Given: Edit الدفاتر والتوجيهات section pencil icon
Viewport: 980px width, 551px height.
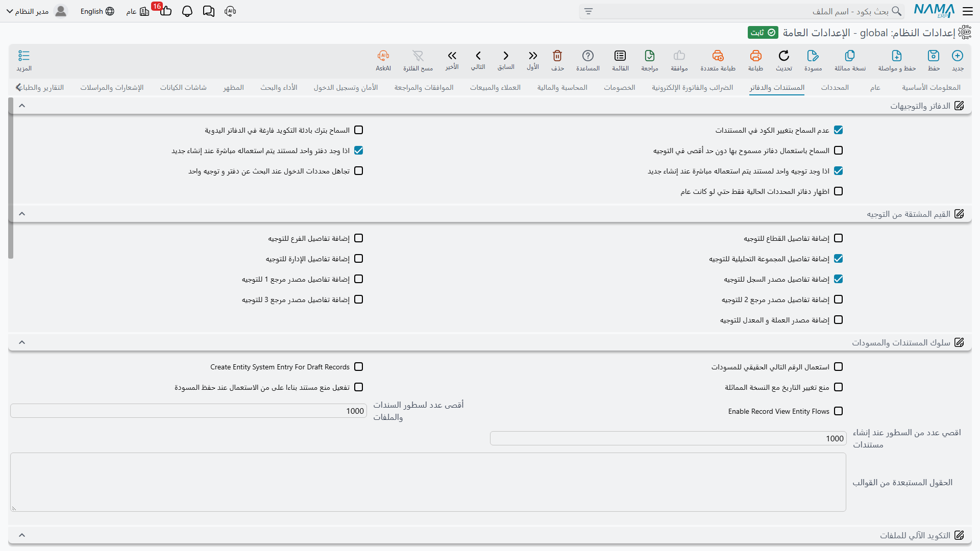Looking at the screenshot, I should (x=959, y=106).
